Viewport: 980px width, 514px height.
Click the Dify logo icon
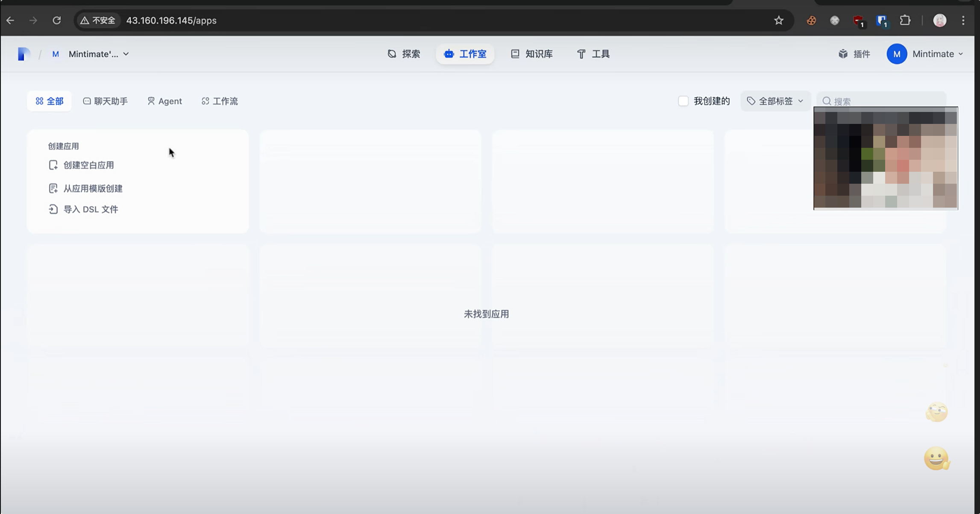pos(24,54)
